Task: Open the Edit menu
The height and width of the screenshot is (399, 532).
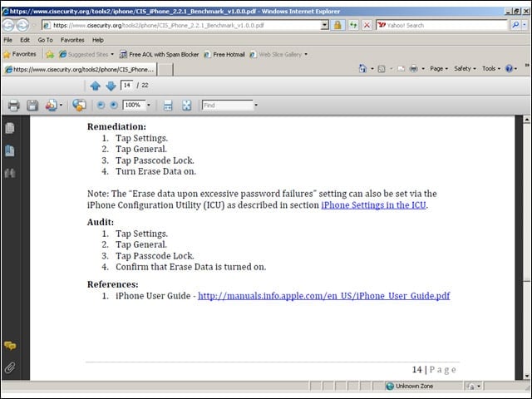Action: point(25,40)
